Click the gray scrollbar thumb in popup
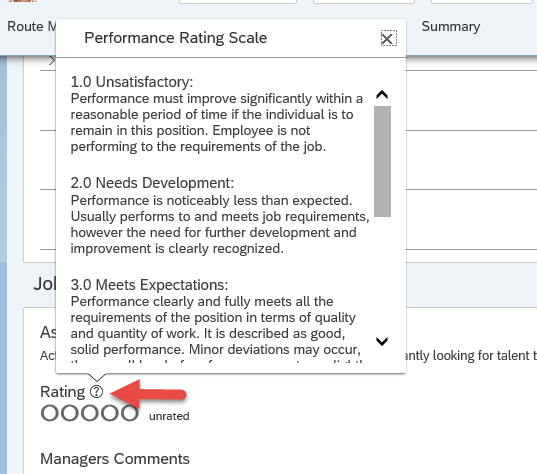This screenshot has height=474, width=537. pyautogui.click(x=382, y=161)
